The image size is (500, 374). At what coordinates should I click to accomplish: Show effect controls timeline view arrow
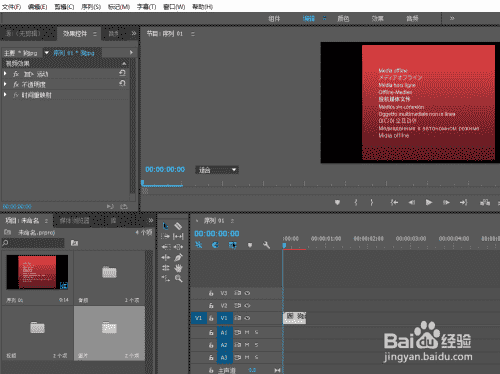[x=131, y=53]
